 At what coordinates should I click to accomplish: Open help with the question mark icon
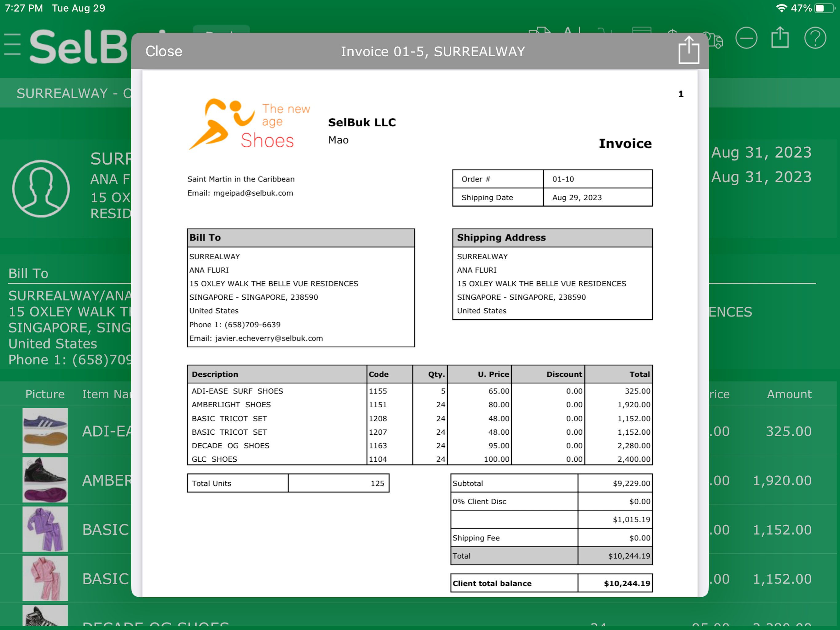[x=815, y=38]
